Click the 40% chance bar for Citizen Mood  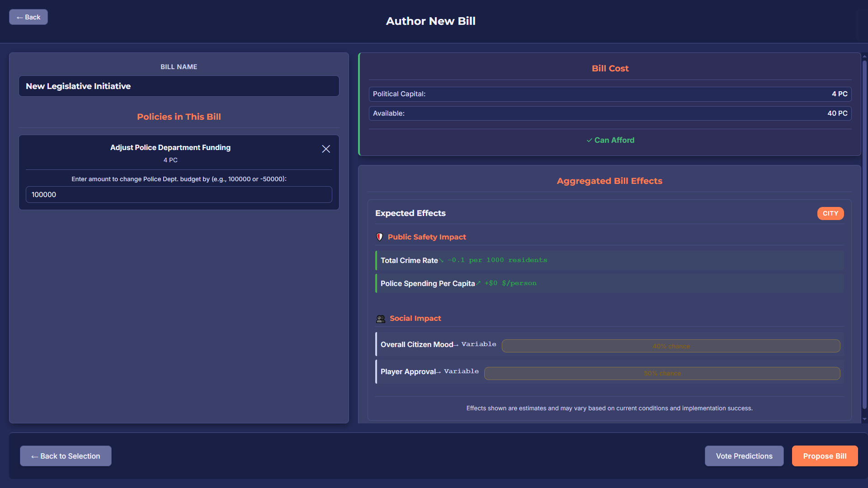click(671, 346)
